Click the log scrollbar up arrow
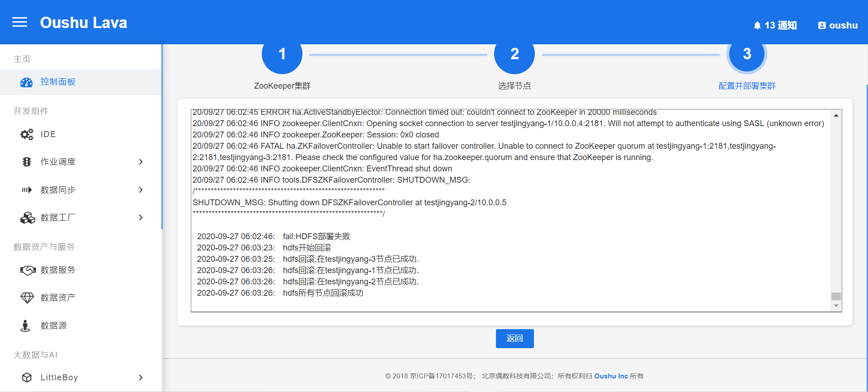 click(836, 116)
